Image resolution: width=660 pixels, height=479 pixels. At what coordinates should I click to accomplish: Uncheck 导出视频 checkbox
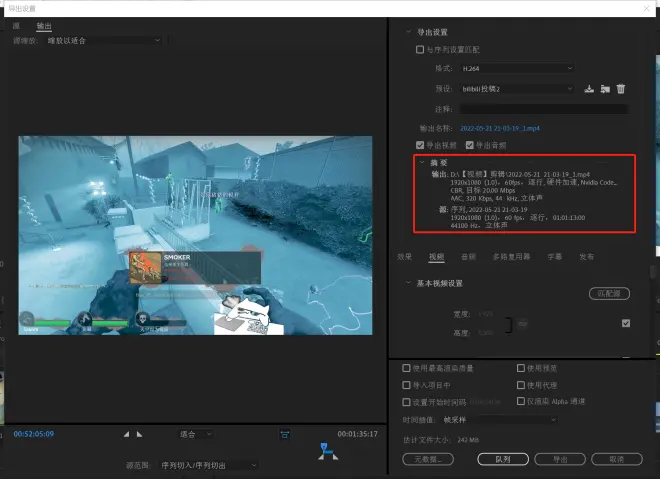420,145
